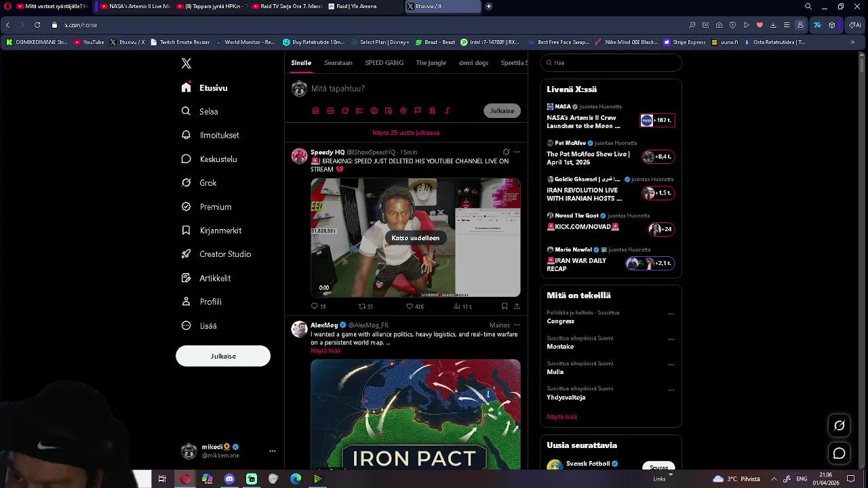Open options for Mulla trend
Viewport: 868px width, 488px height.
coord(671,365)
